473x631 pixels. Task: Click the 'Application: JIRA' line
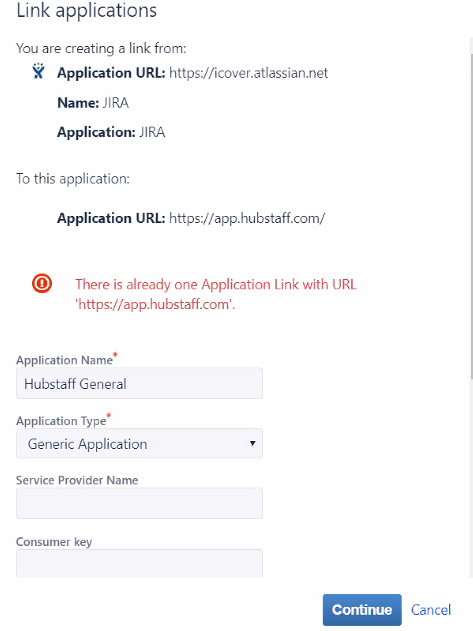coord(111,132)
